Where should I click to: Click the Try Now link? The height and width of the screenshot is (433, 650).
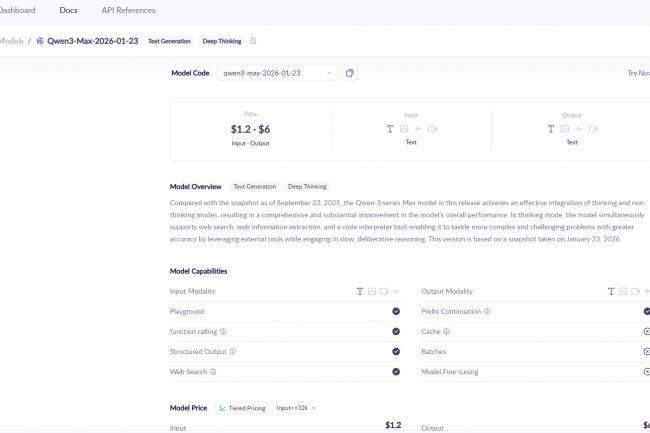[x=637, y=73]
